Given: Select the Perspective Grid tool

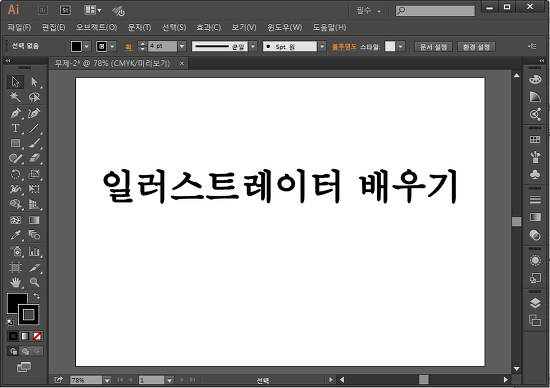Looking at the screenshot, I should pos(34,204).
